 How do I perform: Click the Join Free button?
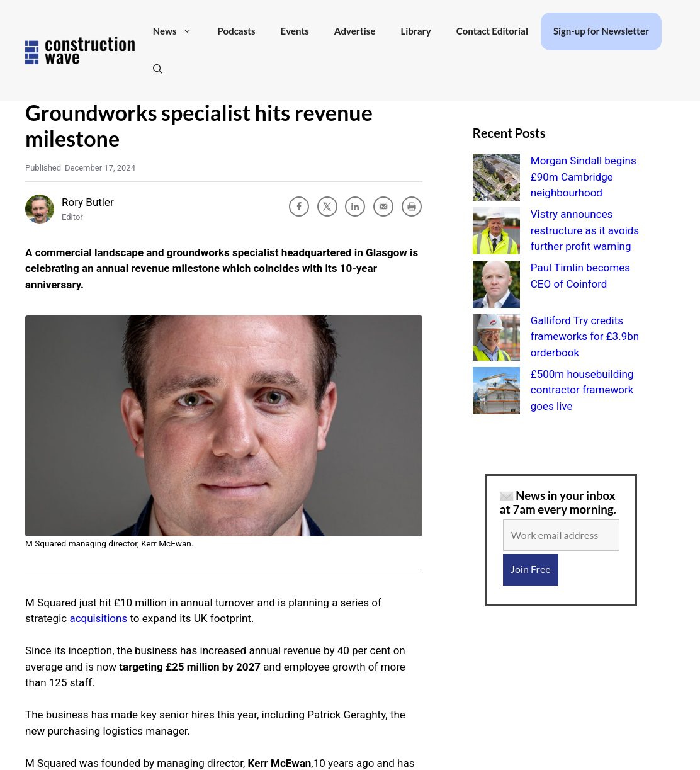tap(531, 570)
